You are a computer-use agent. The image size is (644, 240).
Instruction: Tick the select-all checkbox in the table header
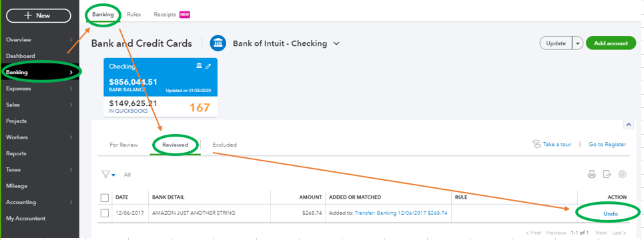click(105, 198)
